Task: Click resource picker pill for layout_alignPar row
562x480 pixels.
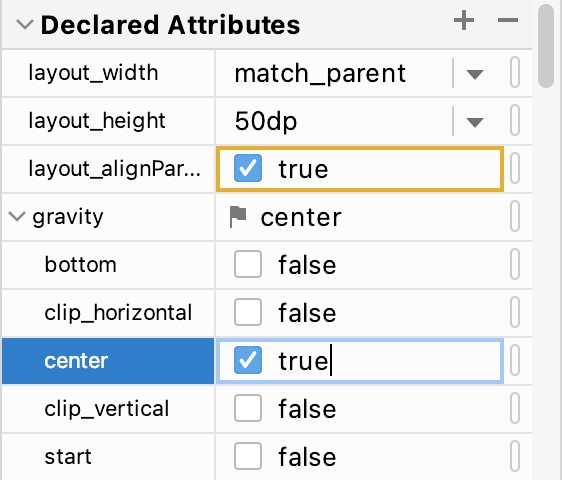Action: point(515,168)
